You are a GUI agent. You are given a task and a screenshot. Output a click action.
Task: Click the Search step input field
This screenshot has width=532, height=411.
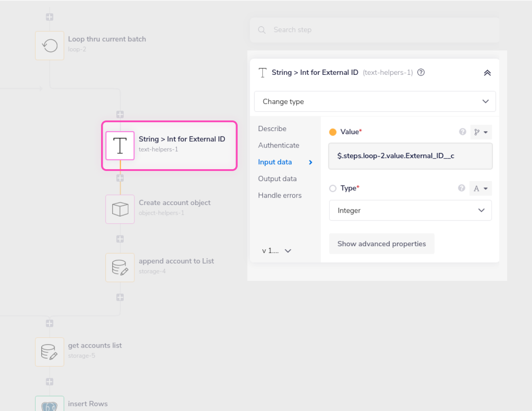(x=375, y=30)
